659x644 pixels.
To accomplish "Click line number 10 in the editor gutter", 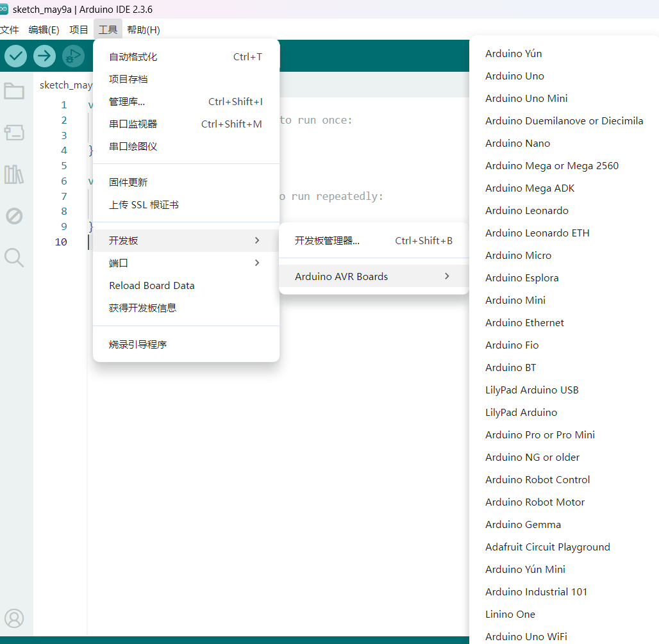I will point(61,242).
